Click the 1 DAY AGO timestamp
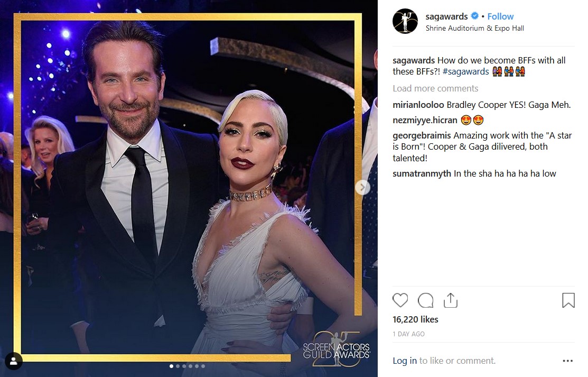The height and width of the screenshot is (377, 588). (408, 334)
